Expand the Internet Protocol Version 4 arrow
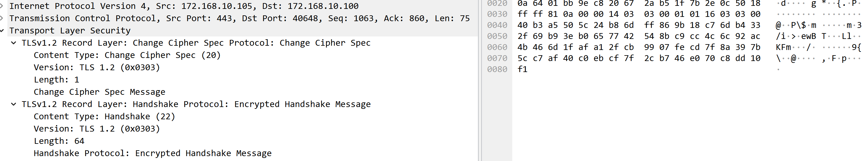The image size is (868, 161). tap(2, 6)
